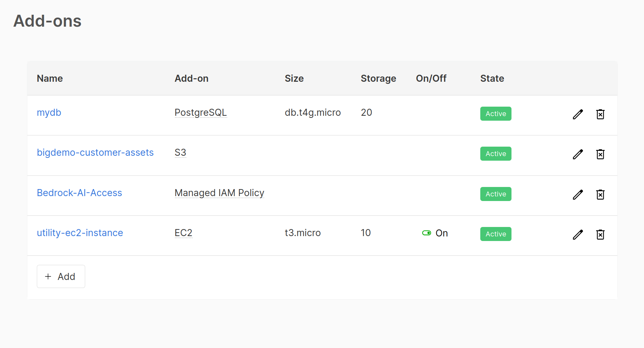
Task: Open bigdemo-customer-assets link
Action: pos(95,153)
